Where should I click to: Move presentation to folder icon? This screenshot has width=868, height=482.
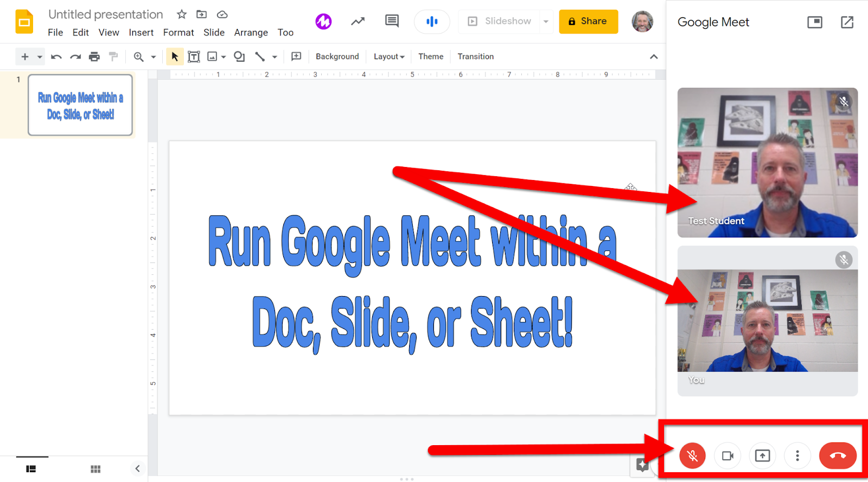point(202,15)
